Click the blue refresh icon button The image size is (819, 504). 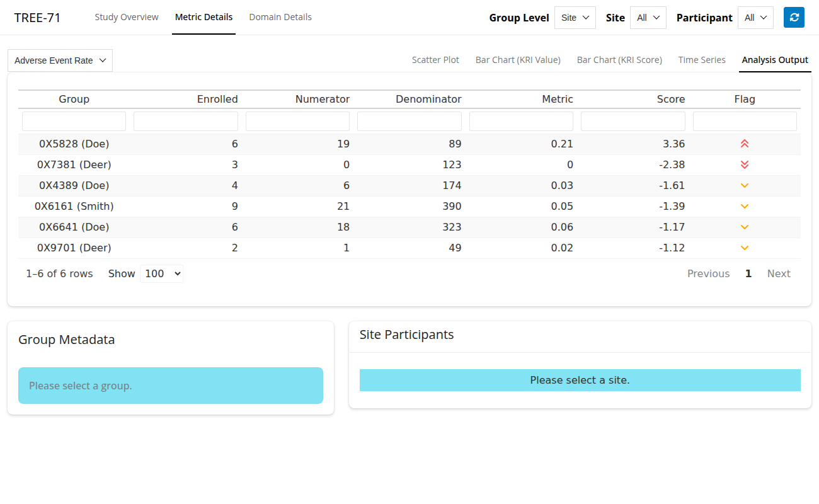click(x=794, y=18)
